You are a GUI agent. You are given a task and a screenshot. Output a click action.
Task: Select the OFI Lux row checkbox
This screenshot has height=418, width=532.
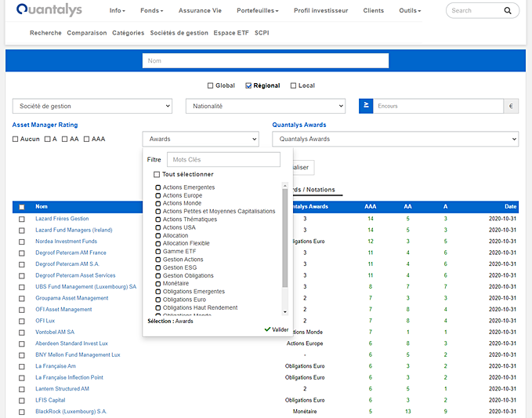click(22, 322)
